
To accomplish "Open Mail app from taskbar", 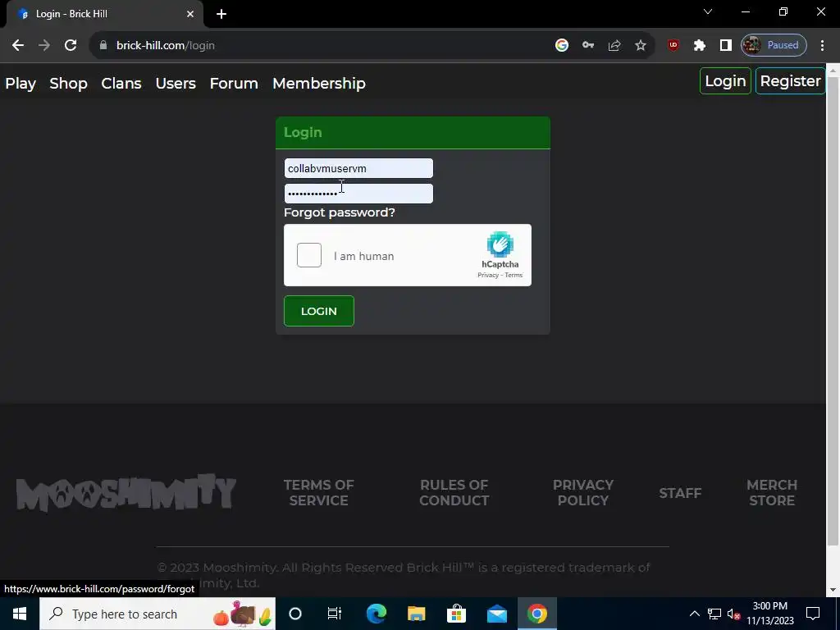I will [496, 614].
